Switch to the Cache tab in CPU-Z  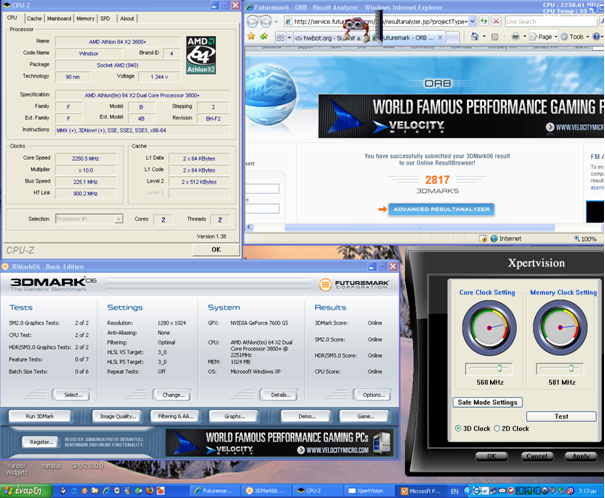(x=34, y=19)
